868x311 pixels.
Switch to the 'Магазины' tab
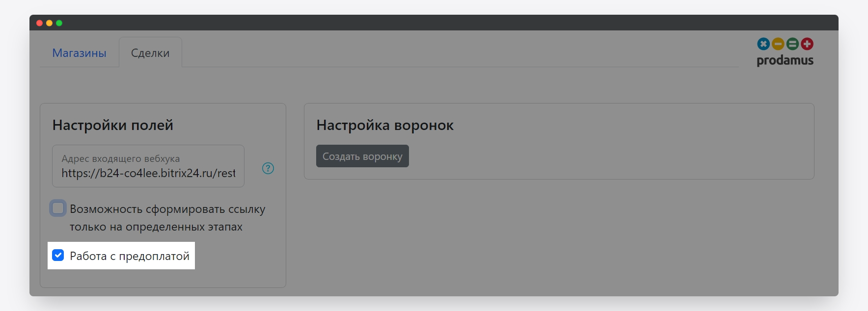79,53
